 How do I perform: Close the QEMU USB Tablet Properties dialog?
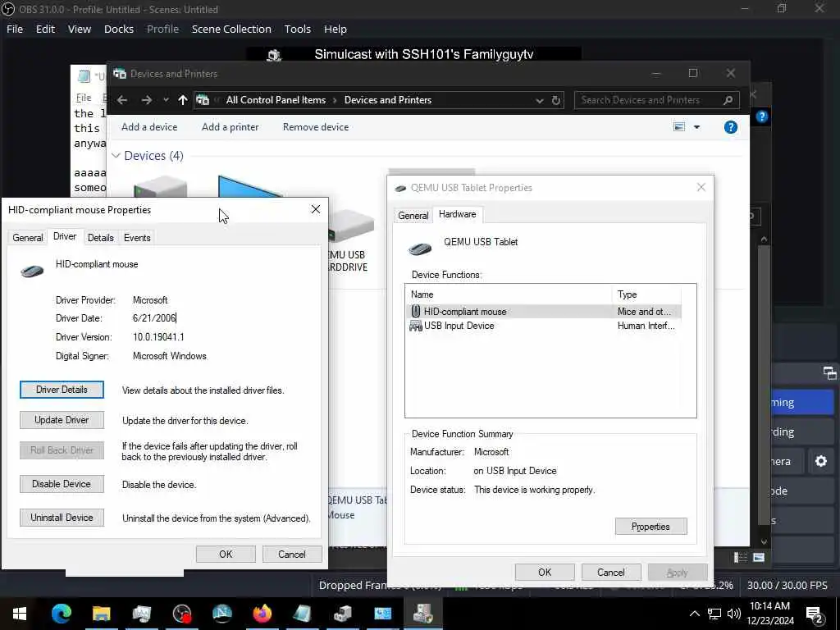pos(701,188)
